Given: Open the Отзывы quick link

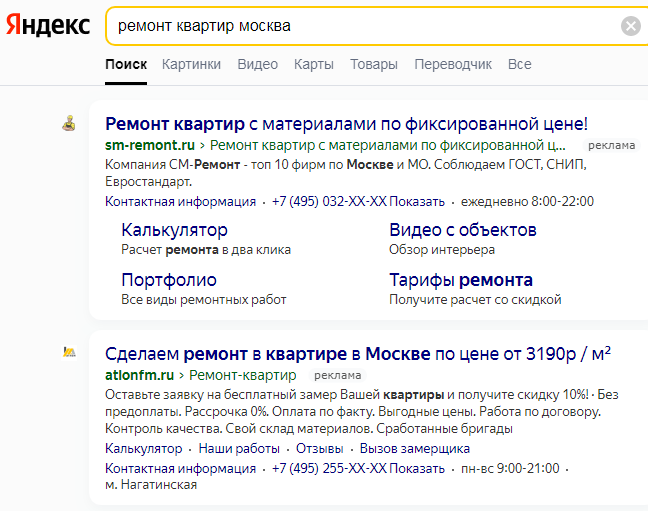Looking at the screenshot, I should 319,448.
